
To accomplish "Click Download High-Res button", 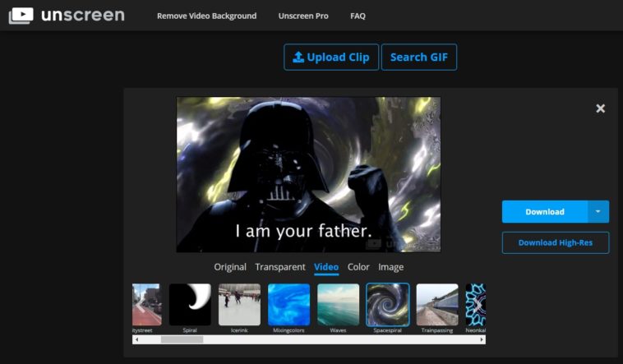I will click(x=556, y=242).
